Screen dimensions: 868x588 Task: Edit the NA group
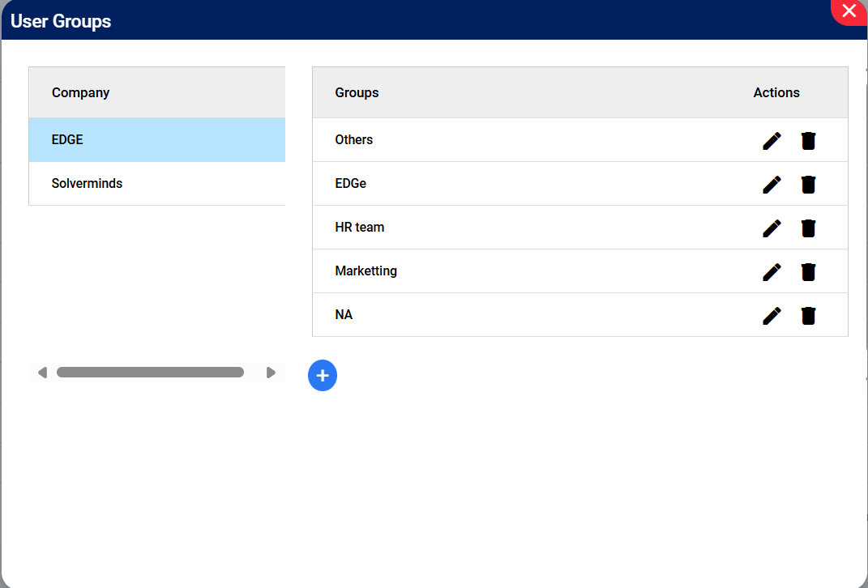[772, 316]
